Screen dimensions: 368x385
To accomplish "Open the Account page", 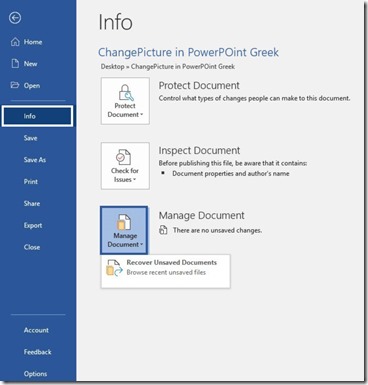I will 36,330.
